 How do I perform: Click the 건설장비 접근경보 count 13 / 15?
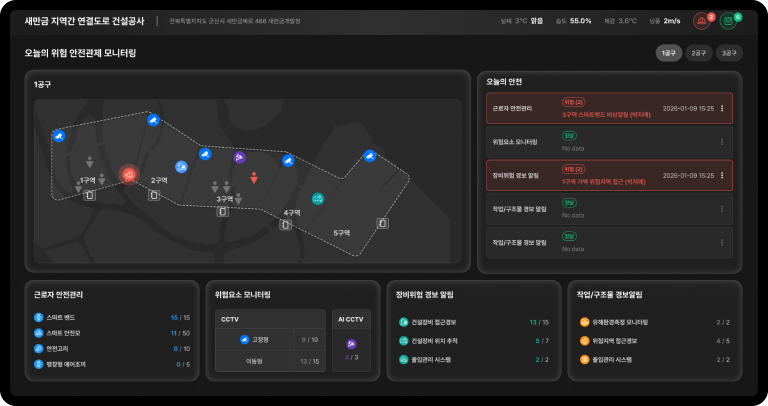(539, 322)
